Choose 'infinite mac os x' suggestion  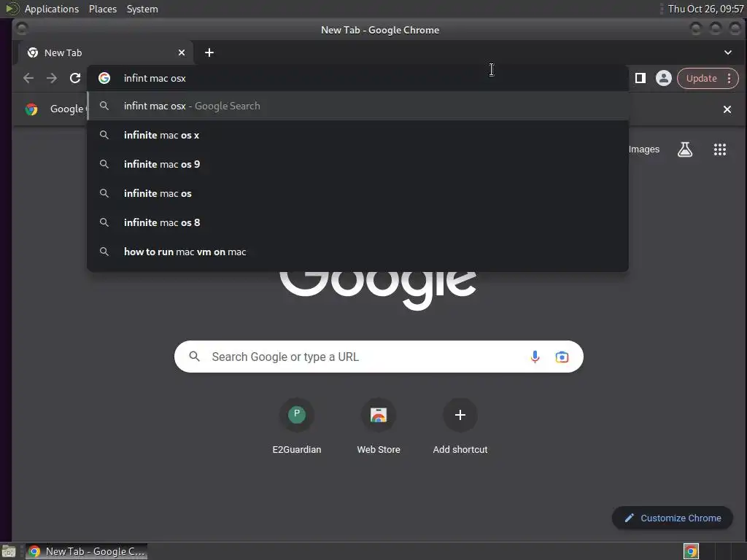point(357,135)
